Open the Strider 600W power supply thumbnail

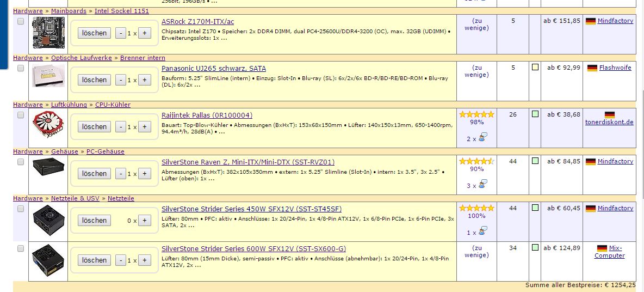coord(48,260)
